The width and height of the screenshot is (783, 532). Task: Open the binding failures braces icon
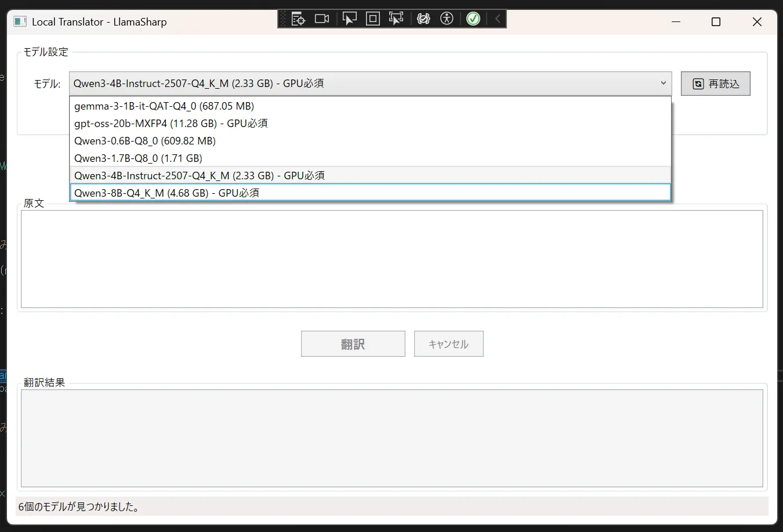click(x=423, y=19)
